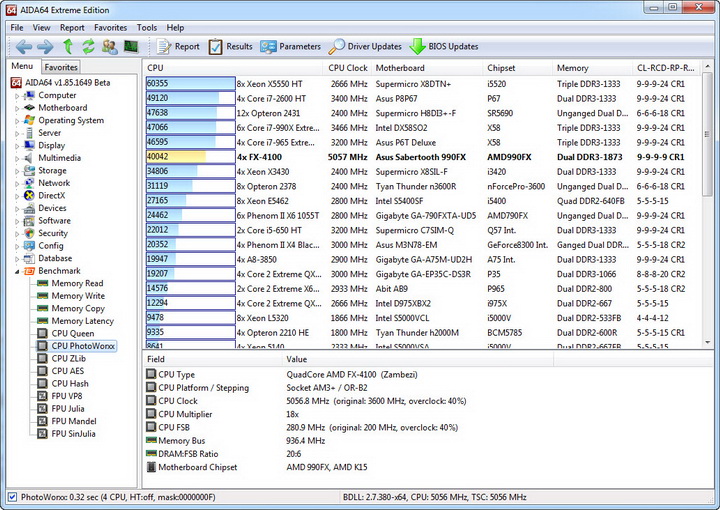Select the FPU SinJulia benchmark icon

(x=43, y=433)
